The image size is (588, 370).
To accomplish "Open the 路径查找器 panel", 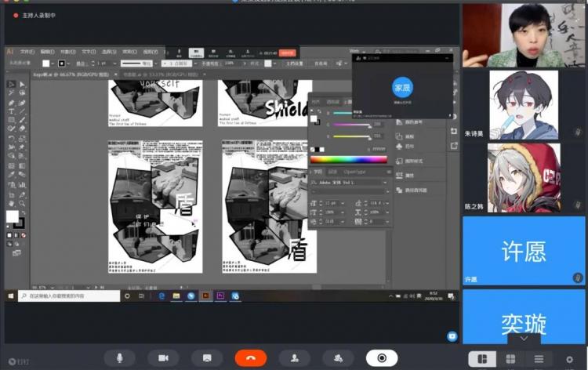I will click(412, 190).
